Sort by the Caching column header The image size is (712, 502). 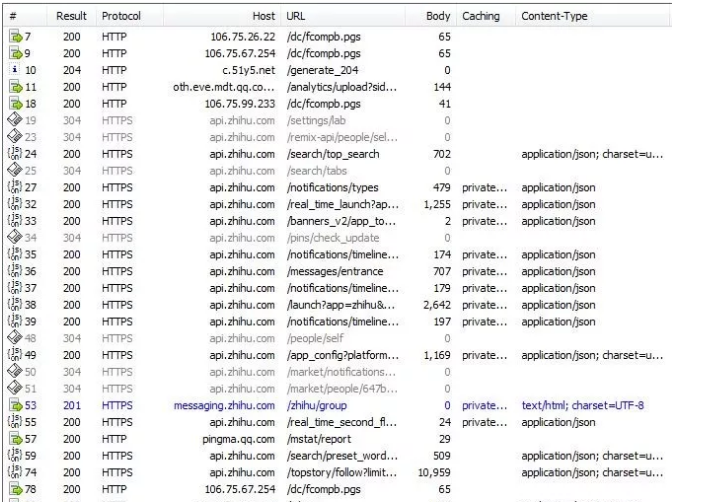[x=486, y=16]
